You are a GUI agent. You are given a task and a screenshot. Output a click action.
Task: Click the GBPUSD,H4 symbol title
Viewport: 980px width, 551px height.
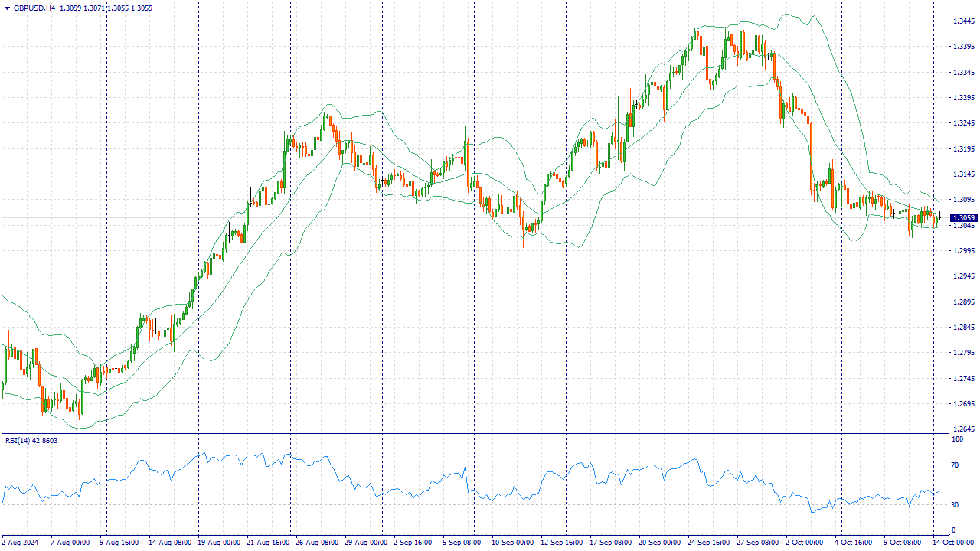point(34,8)
